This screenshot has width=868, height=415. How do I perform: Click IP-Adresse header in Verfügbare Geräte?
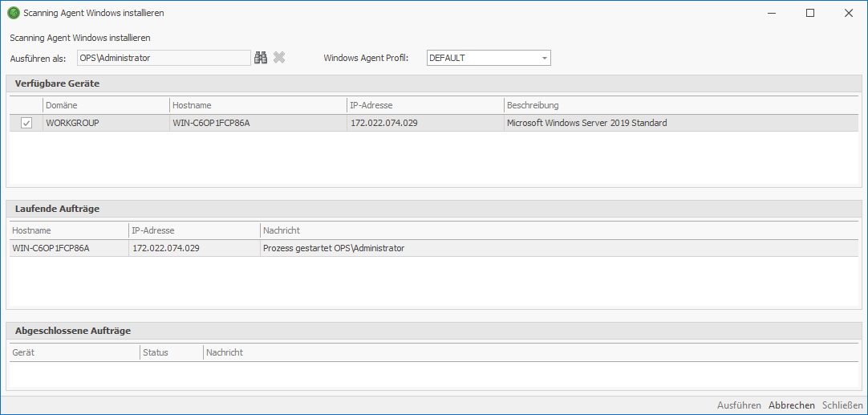pos(424,105)
